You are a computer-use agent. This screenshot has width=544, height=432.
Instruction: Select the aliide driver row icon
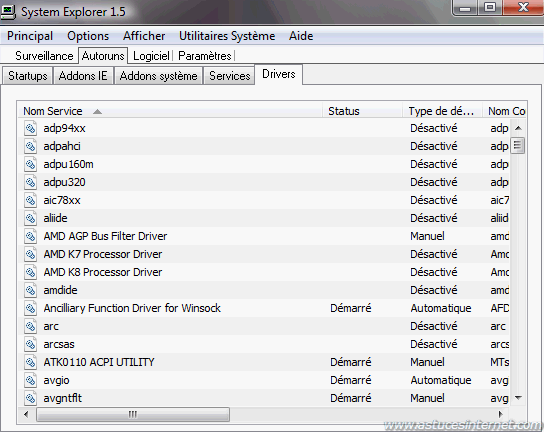pyautogui.click(x=31, y=218)
